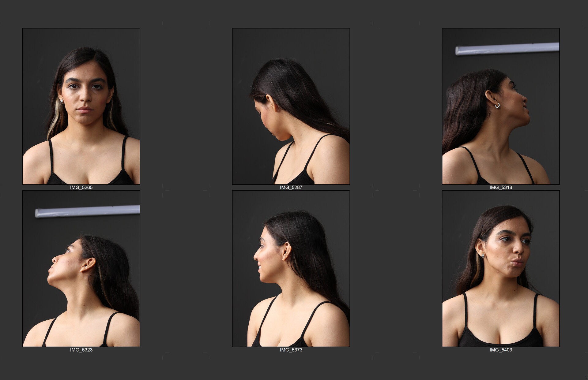The width and height of the screenshot is (588, 380).
Task: Click the visible ear in IMG_5373
Action: (x=287, y=251)
